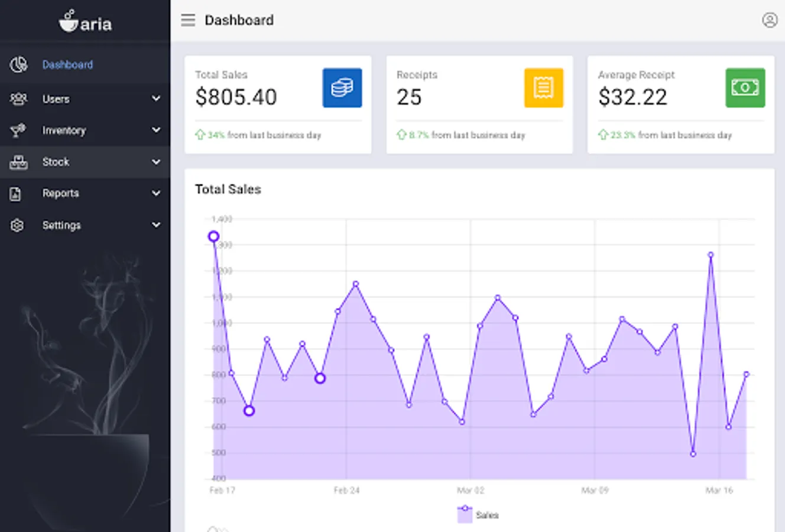Click the Users group icon

(18, 99)
